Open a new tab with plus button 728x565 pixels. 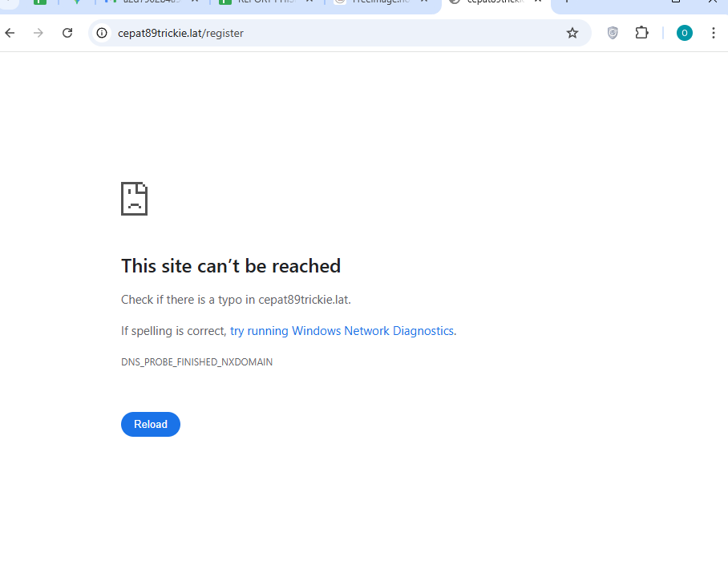(x=566, y=2)
